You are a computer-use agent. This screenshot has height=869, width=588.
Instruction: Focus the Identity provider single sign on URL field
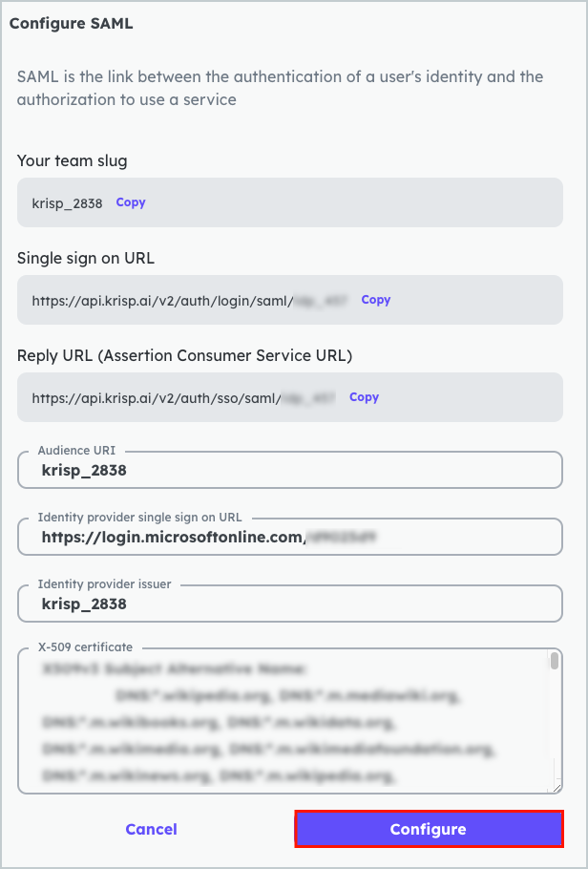[x=289, y=537]
